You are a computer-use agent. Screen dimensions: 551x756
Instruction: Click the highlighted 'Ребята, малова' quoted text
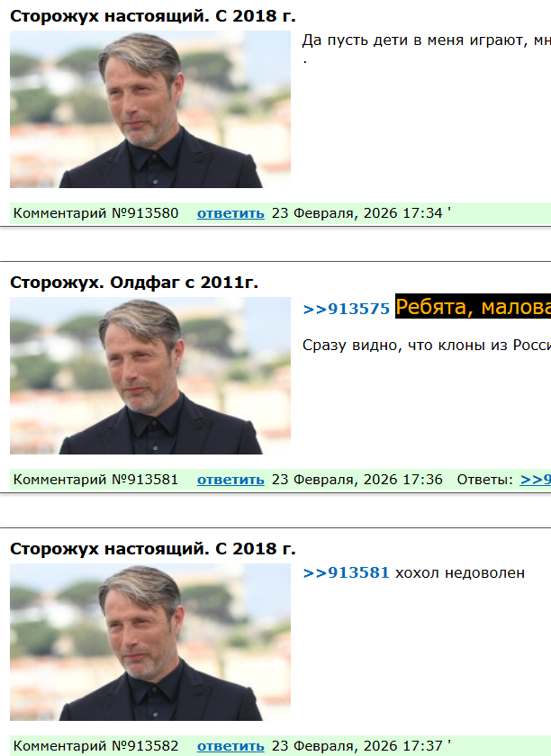(473, 307)
